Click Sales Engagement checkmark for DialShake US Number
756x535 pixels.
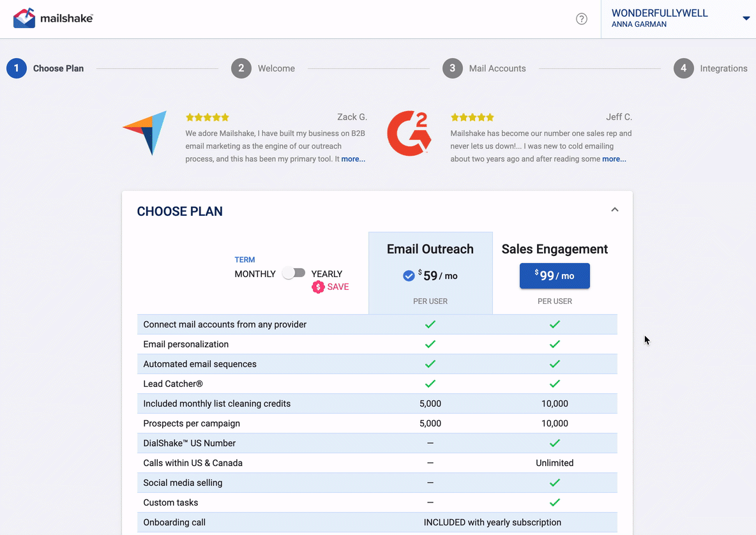tap(554, 443)
